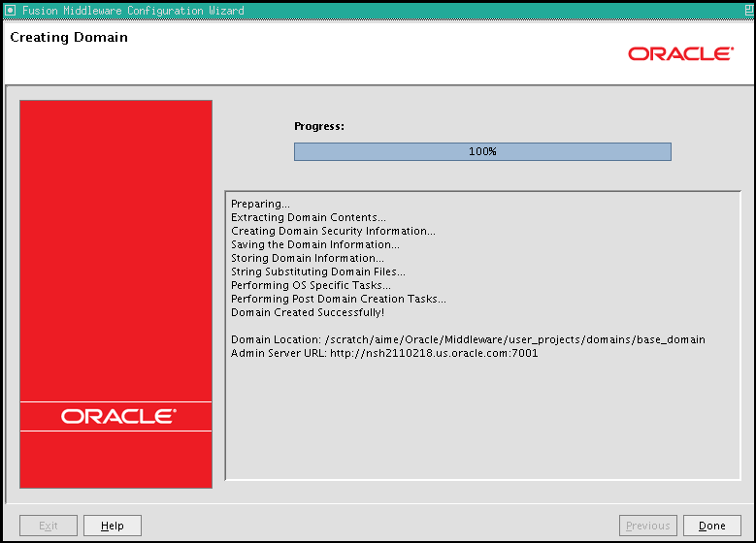Open the Help dialog

[113, 526]
